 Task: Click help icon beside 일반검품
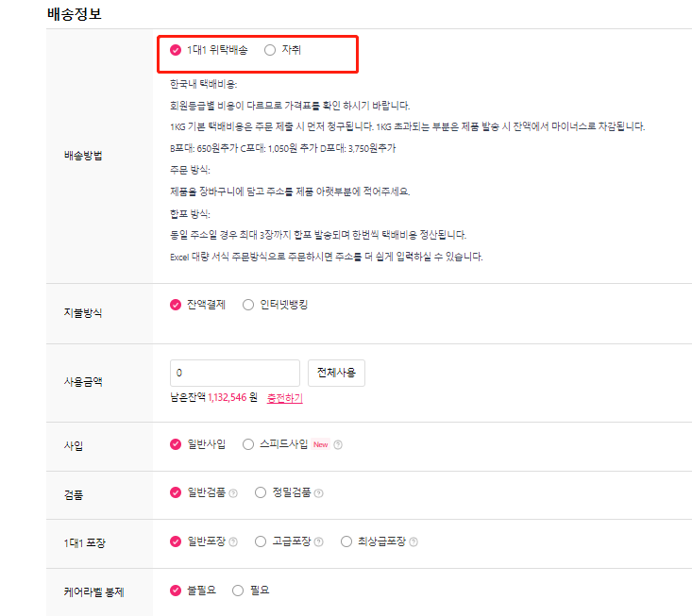coord(232,492)
